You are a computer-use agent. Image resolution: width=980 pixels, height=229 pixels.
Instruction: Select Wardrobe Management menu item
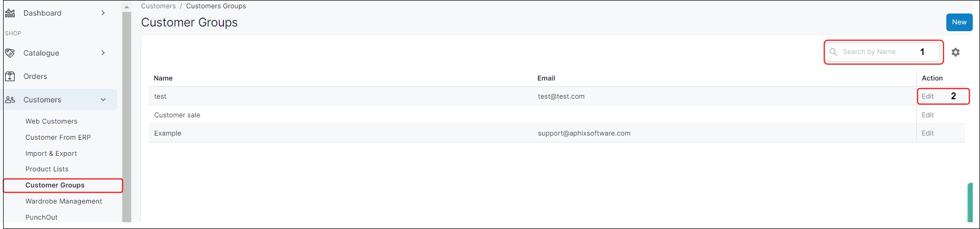click(x=64, y=201)
